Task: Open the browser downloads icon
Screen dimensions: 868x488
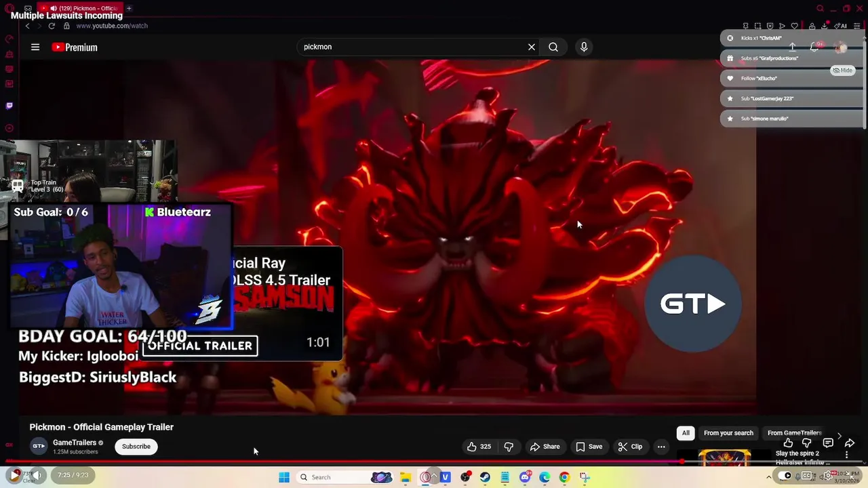Action: [825, 26]
